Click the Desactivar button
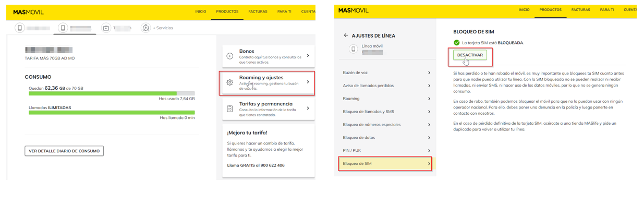This screenshot has width=644, height=204. pos(470,55)
